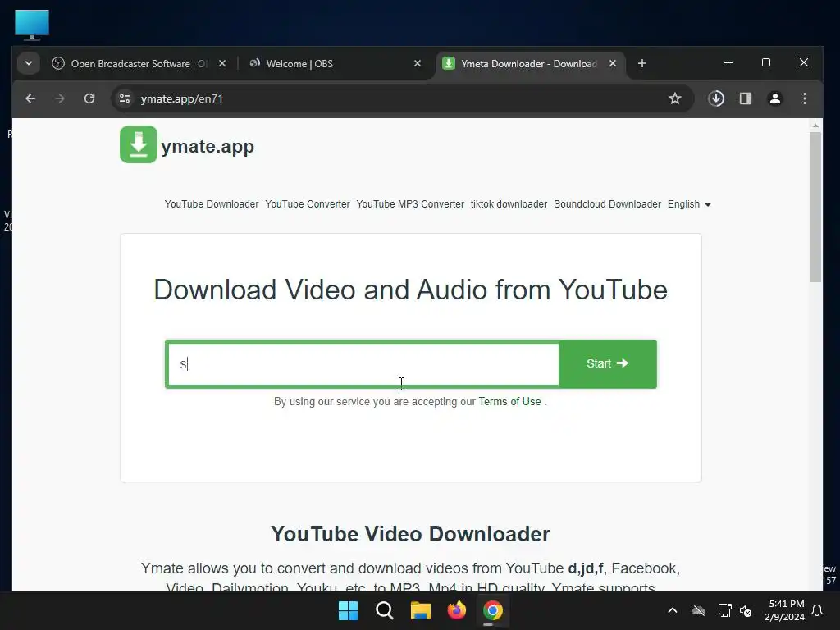840x630 pixels.
Task: Open the Windows Start menu
Action: [x=348, y=610]
